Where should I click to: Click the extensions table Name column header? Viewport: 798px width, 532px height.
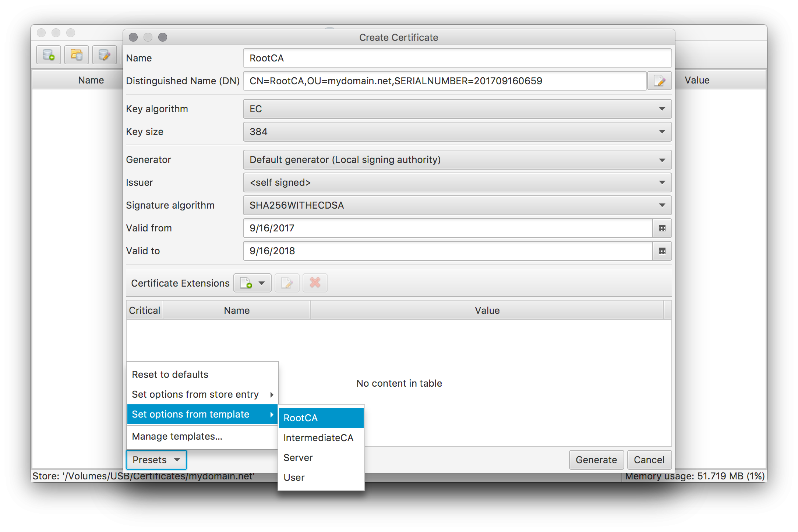point(237,311)
